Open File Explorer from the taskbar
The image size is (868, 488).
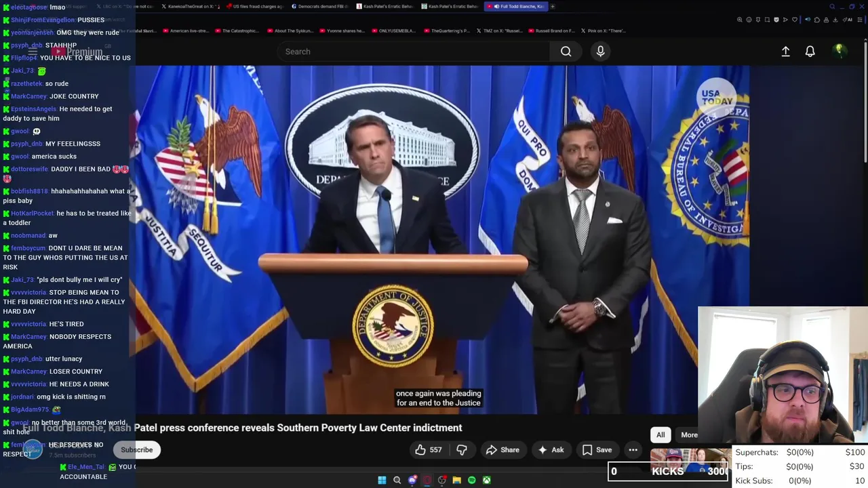457,481
